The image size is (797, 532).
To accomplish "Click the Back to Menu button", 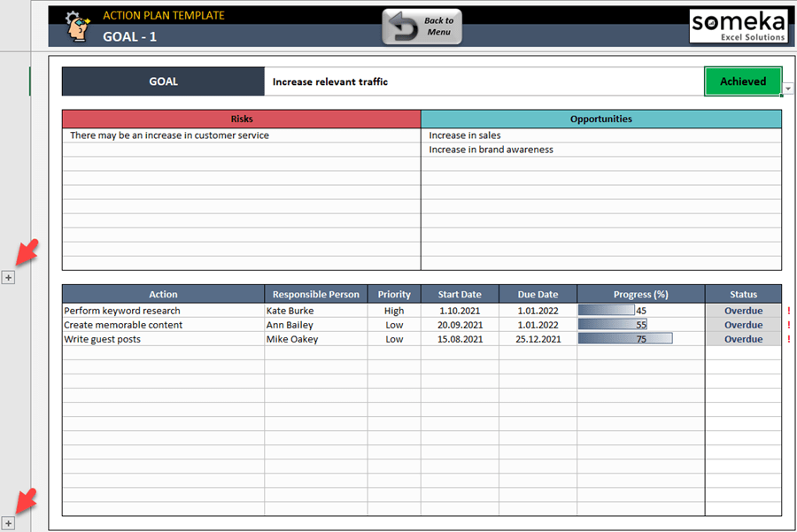I will click(x=421, y=26).
